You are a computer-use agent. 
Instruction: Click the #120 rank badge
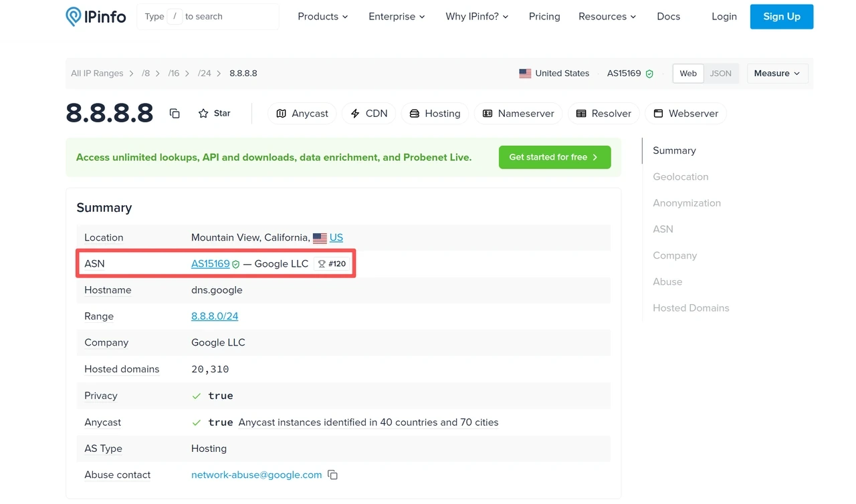coord(332,264)
